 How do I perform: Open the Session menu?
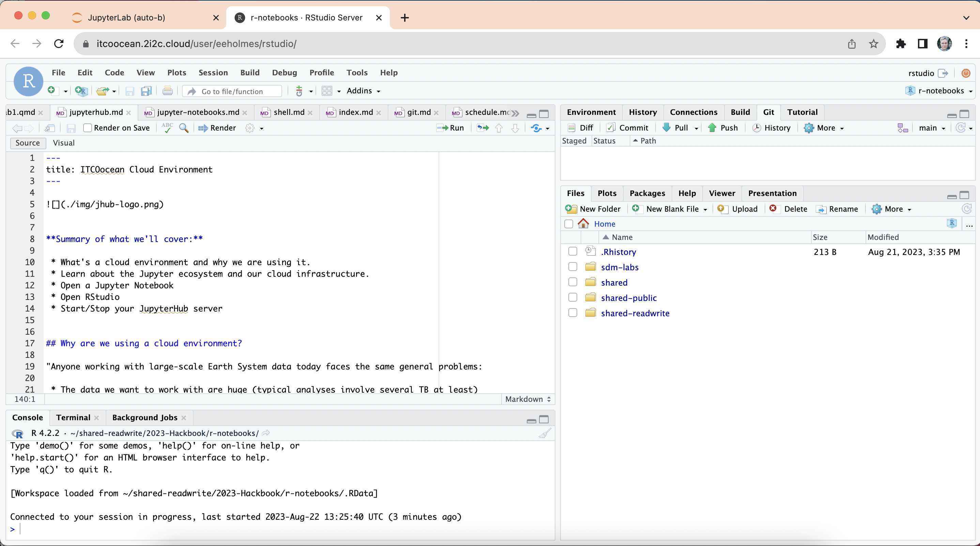(x=213, y=73)
